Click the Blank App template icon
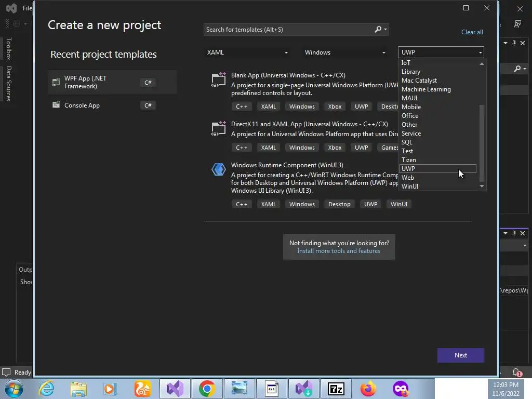Viewport: 532px width, 399px height. [x=218, y=79]
